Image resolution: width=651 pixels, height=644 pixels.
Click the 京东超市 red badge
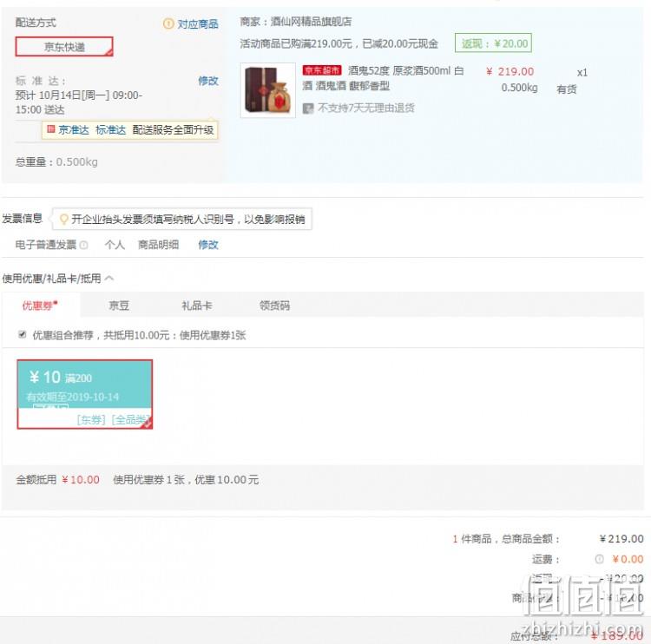(322, 70)
